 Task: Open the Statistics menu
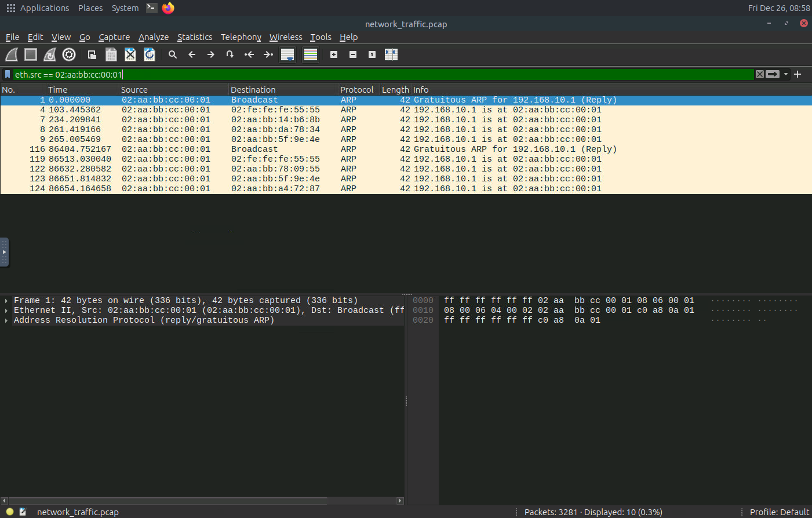click(195, 37)
